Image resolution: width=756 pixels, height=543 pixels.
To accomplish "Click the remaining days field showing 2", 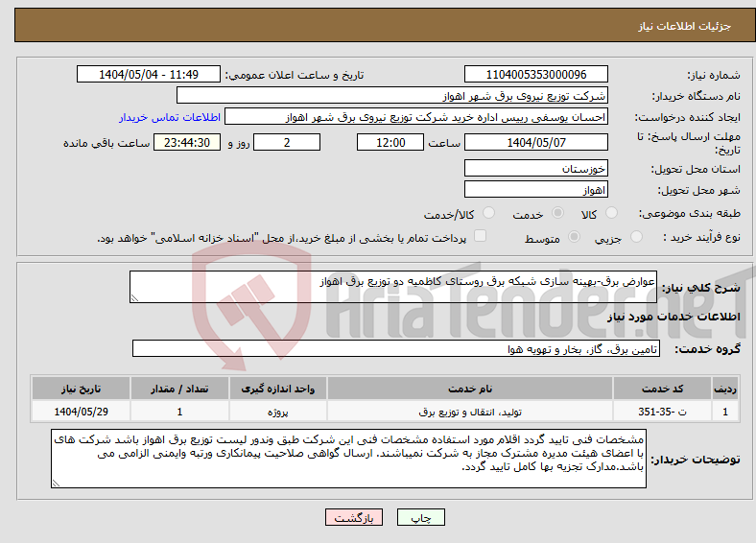I will (x=287, y=142).
